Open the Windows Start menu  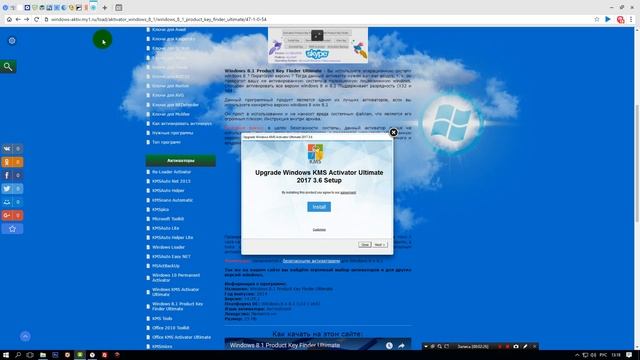coord(6,355)
